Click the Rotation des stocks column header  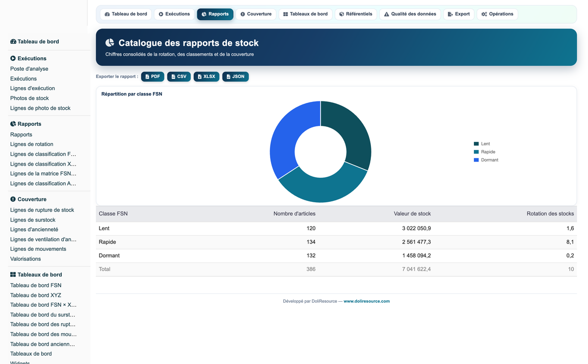[550, 214]
